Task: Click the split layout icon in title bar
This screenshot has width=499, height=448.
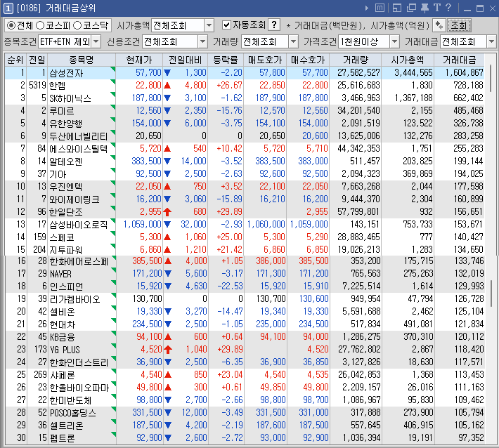Action: (397, 8)
